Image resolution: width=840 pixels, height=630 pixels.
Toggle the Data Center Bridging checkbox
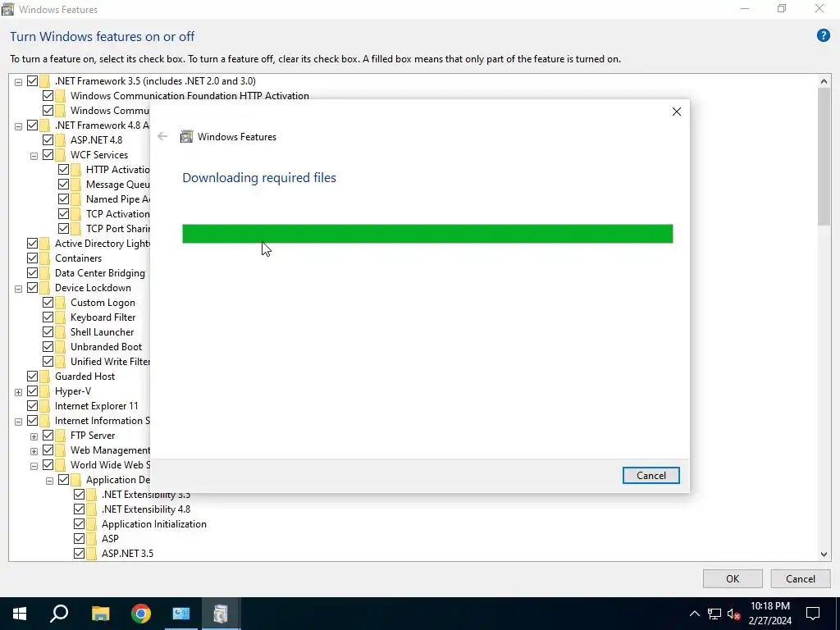[32, 272]
